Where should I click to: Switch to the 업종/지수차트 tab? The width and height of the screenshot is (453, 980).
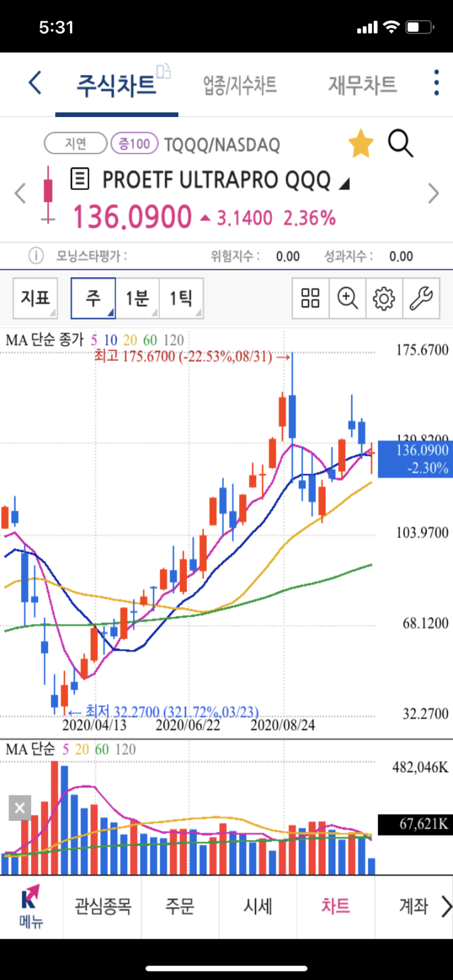point(240,85)
